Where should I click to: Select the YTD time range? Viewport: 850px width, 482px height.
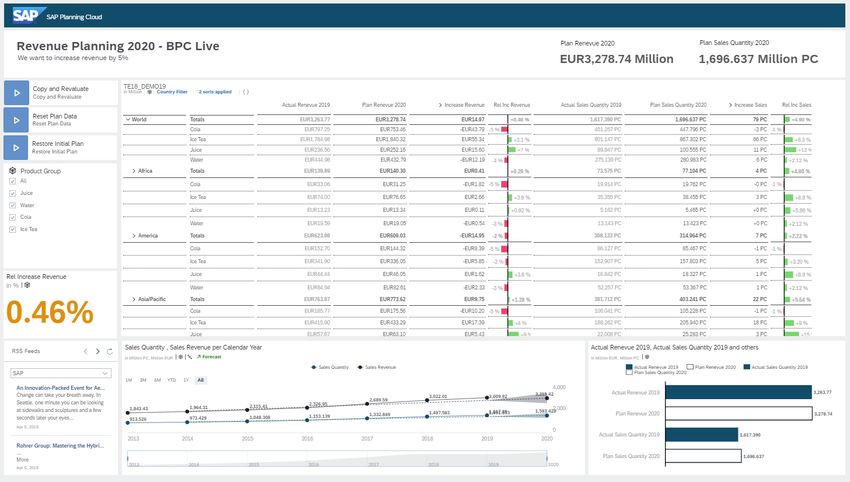[x=172, y=380]
